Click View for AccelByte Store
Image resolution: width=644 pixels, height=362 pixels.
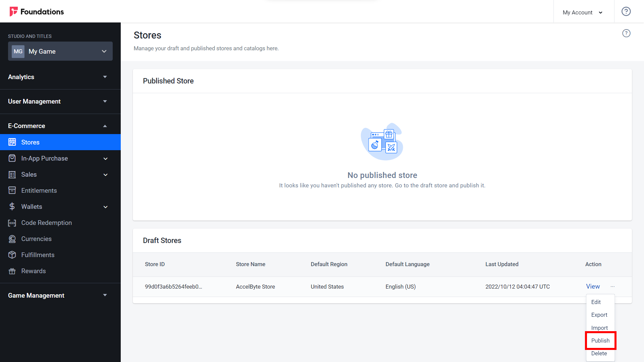[x=592, y=287]
